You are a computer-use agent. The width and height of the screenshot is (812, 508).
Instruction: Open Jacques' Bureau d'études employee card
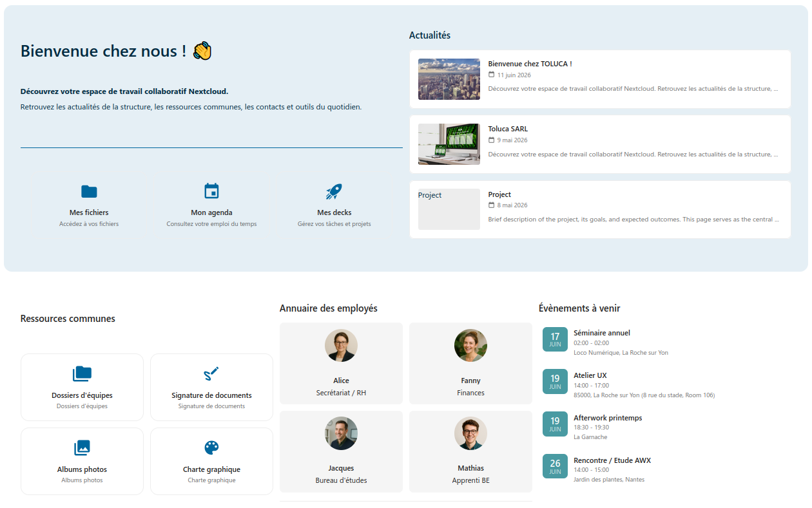pyautogui.click(x=341, y=451)
